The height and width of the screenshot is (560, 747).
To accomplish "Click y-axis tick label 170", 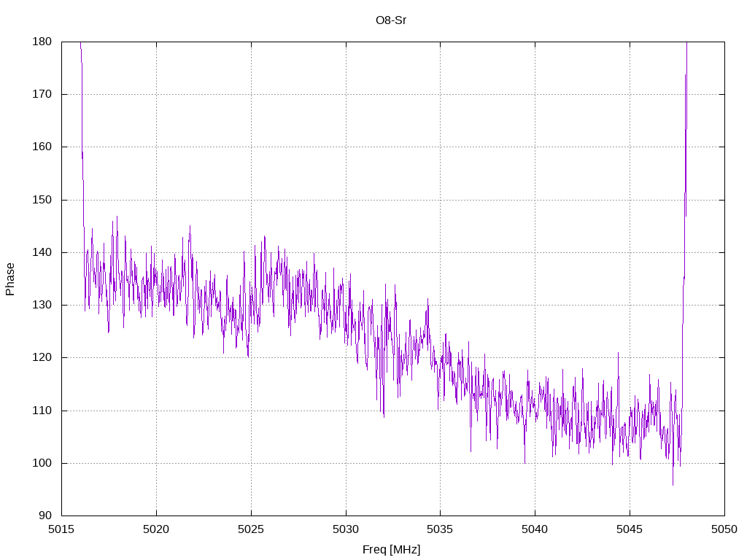I will point(42,94).
